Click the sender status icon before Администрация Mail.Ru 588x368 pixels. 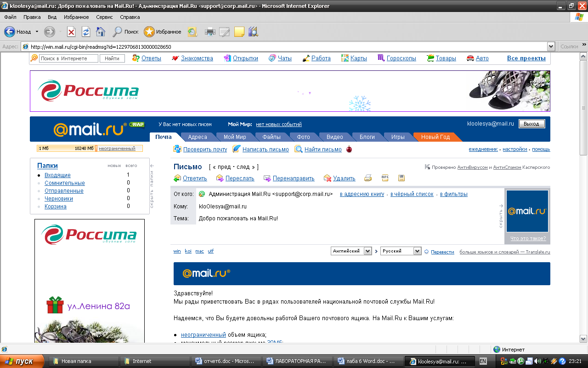202,194
